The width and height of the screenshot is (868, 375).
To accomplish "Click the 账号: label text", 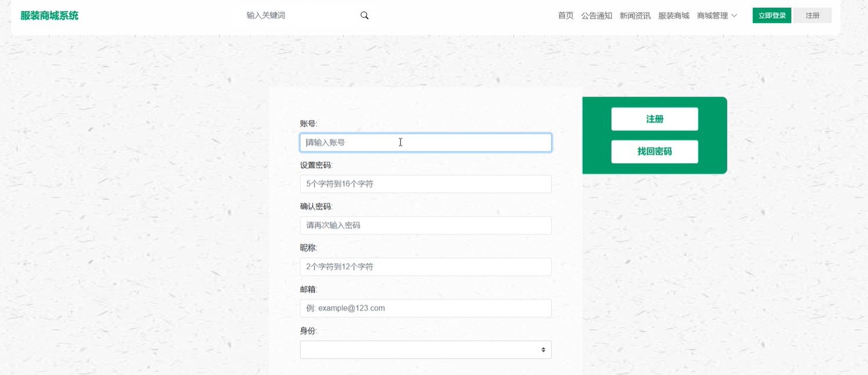I will point(309,123).
